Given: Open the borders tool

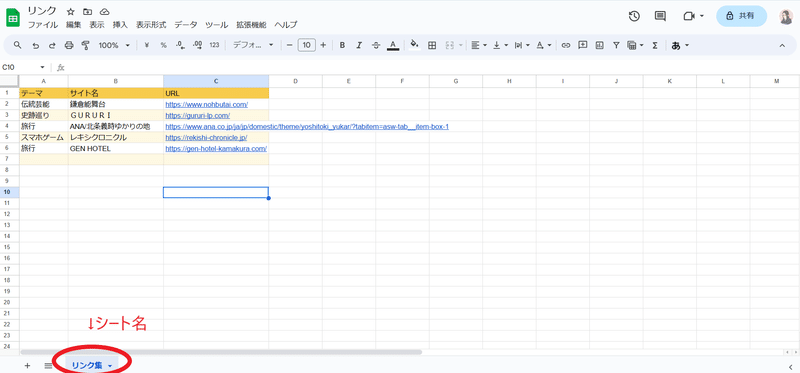Looking at the screenshot, I should (x=432, y=45).
